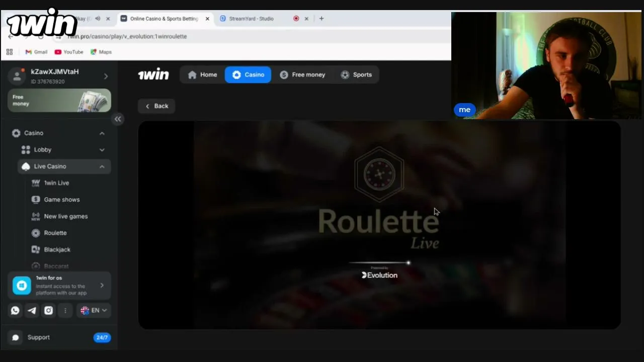The width and height of the screenshot is (644, 362).
Task: Open Gmail bookmark
Action: tap(36, 52)
